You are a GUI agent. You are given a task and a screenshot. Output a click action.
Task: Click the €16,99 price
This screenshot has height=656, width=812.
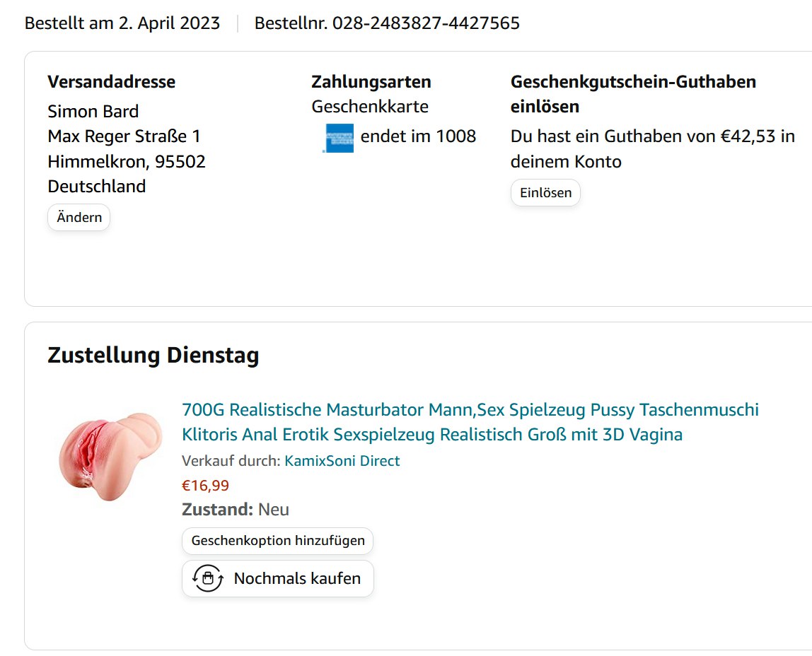click(x=205, y=486)
